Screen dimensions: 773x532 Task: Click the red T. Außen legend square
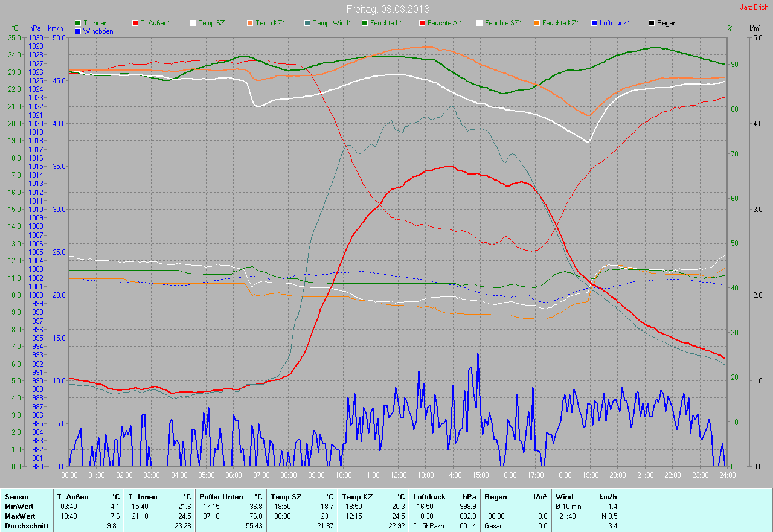135,23
